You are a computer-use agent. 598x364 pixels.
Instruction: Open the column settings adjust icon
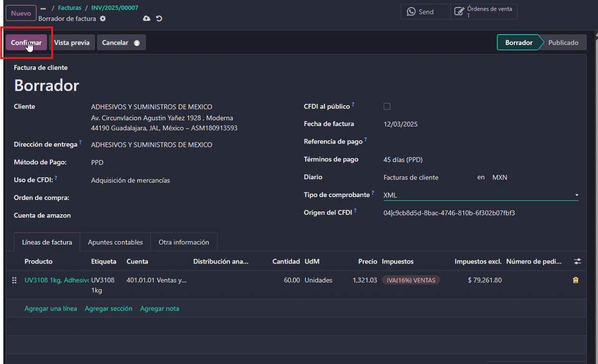click(x=577, y=261)
